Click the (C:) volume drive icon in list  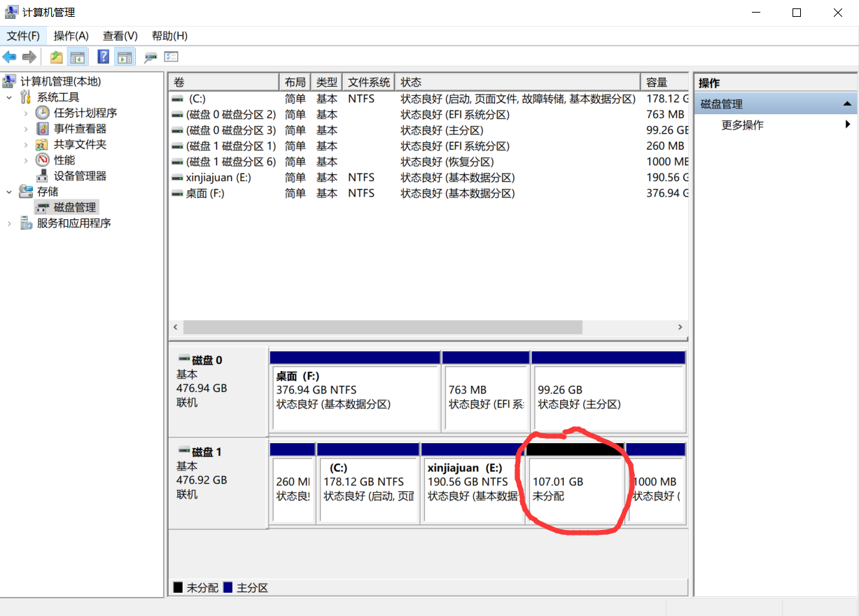pyautogui.click(x=177, y=99)
